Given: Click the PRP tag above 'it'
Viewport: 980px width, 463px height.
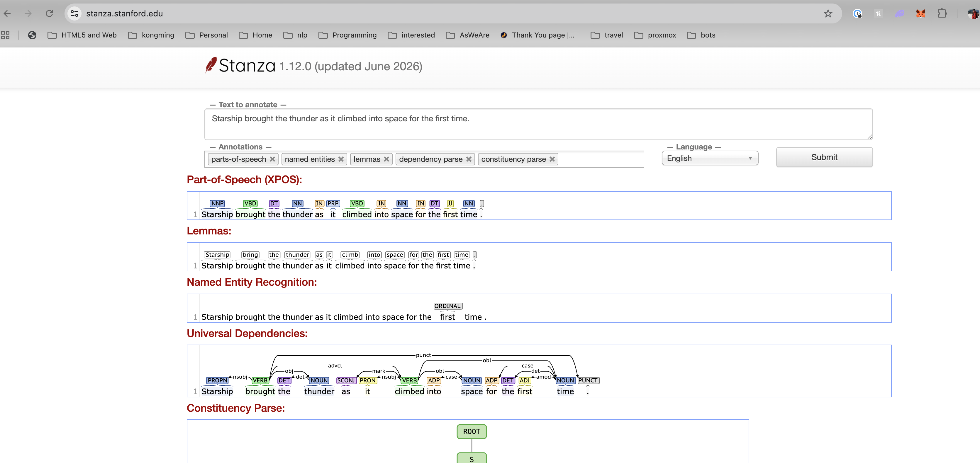Looking at the screenshot, I should tap(333, 203).
